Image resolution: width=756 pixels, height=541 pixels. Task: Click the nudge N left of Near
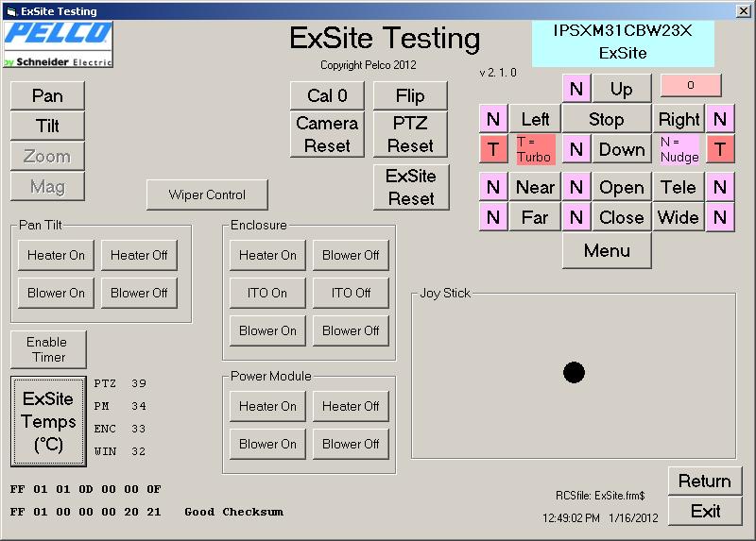coord(493,187)
